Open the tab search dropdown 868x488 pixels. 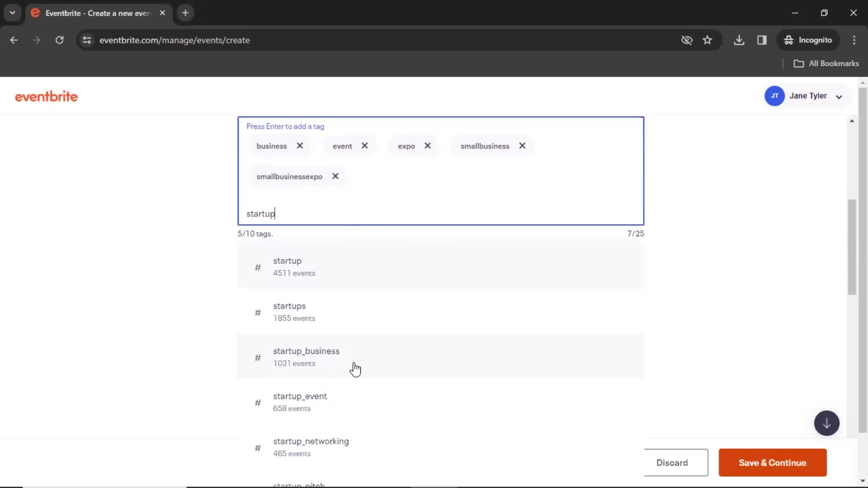[x=13, y=13]
